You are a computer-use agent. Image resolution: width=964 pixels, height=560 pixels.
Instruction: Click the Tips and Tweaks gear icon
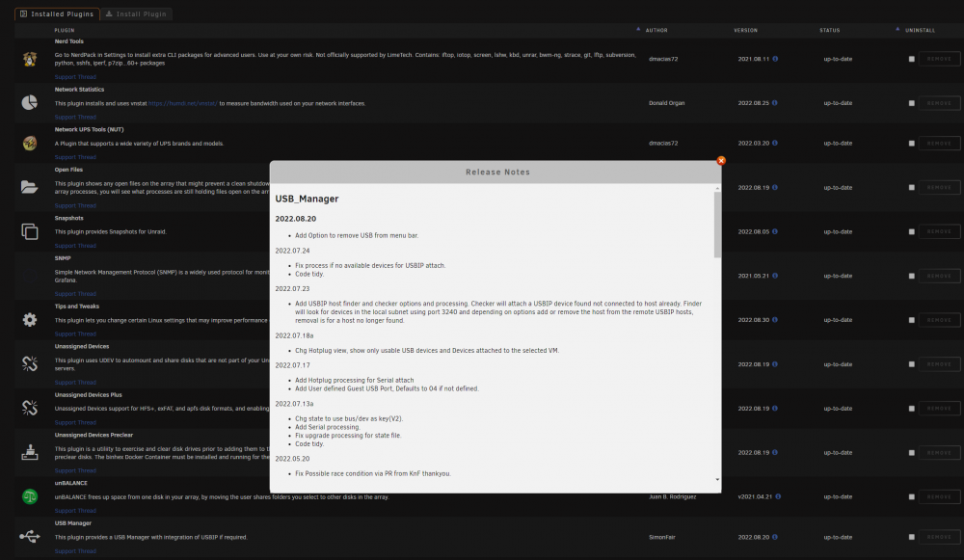click(x=30, y=320)
